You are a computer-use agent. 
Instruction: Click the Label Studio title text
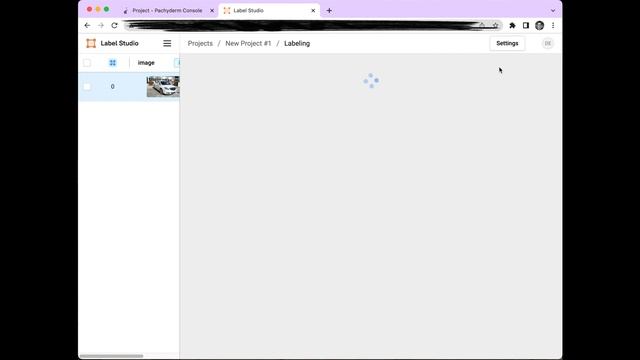(x=120, y=43)
